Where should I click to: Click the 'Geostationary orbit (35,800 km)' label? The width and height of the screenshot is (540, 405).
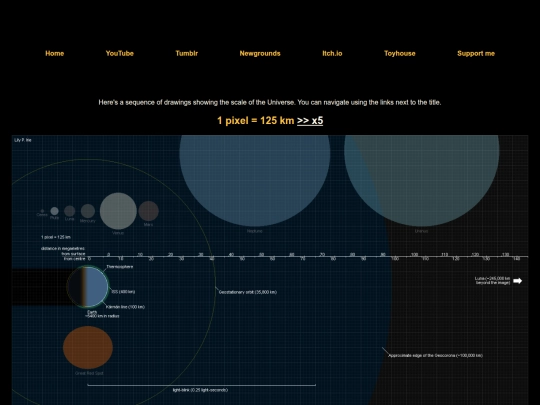coord(248,292)
